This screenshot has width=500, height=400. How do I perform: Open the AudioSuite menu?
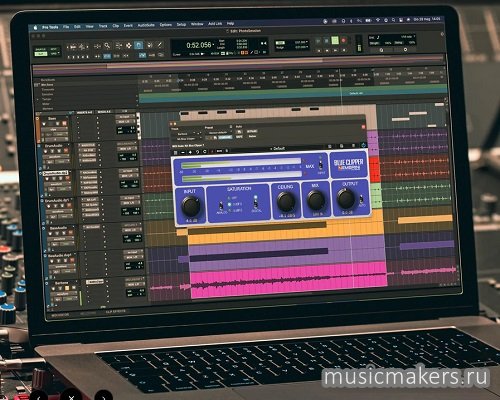(x=146, y=25)
